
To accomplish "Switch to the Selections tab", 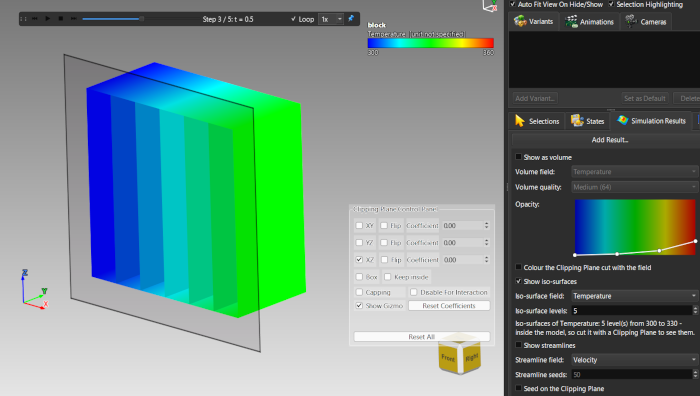I will click(x=537, y=121).
